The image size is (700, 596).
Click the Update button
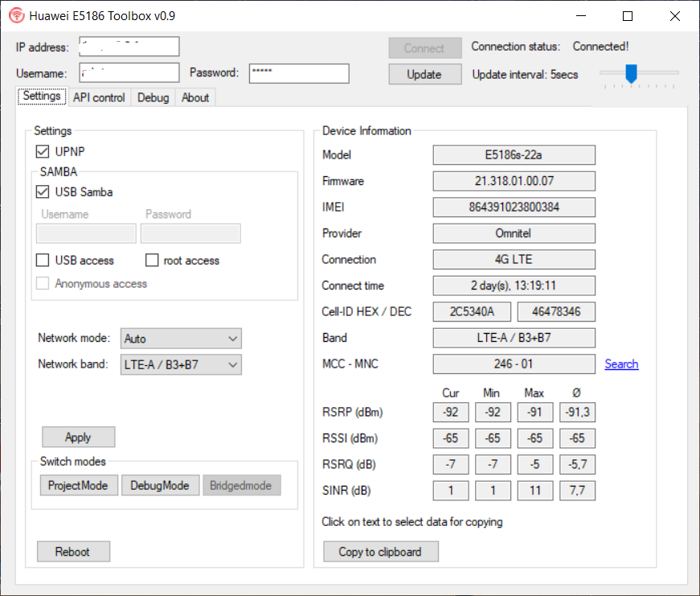(x=424, y=74)
